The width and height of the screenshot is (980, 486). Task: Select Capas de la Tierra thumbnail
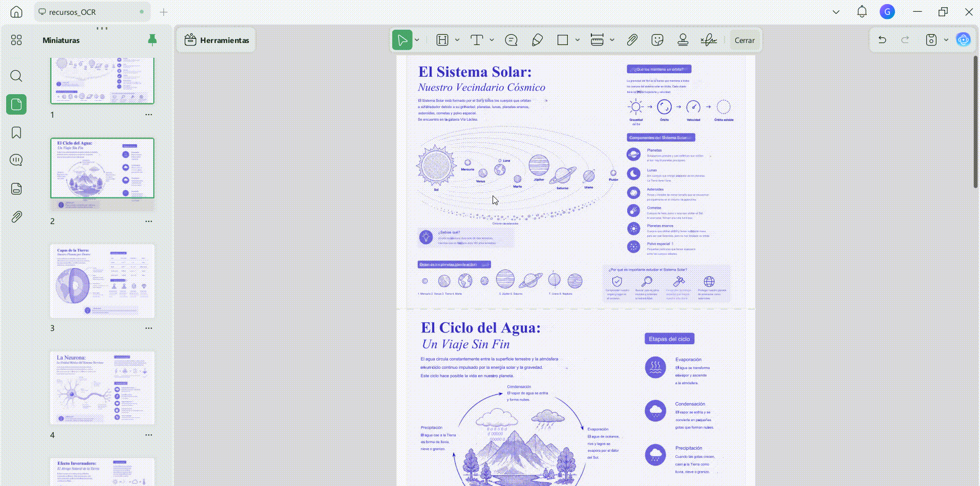(102, 281)
